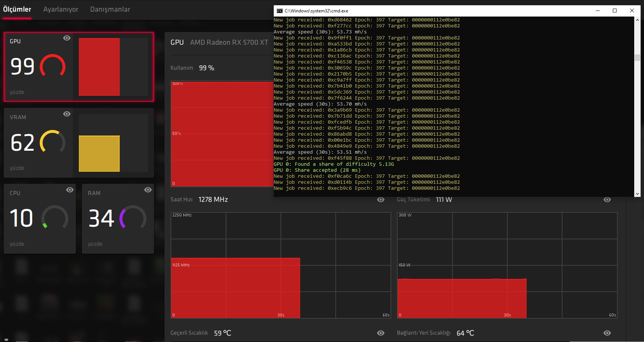Click the GPU Kullanım usage graph

tap(222, 134)
